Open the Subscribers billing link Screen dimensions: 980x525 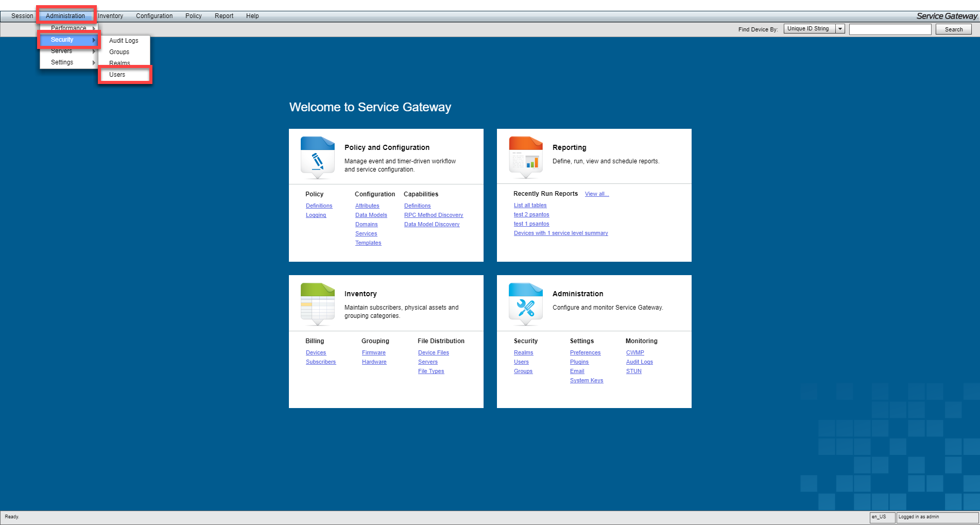pos(320,362)
